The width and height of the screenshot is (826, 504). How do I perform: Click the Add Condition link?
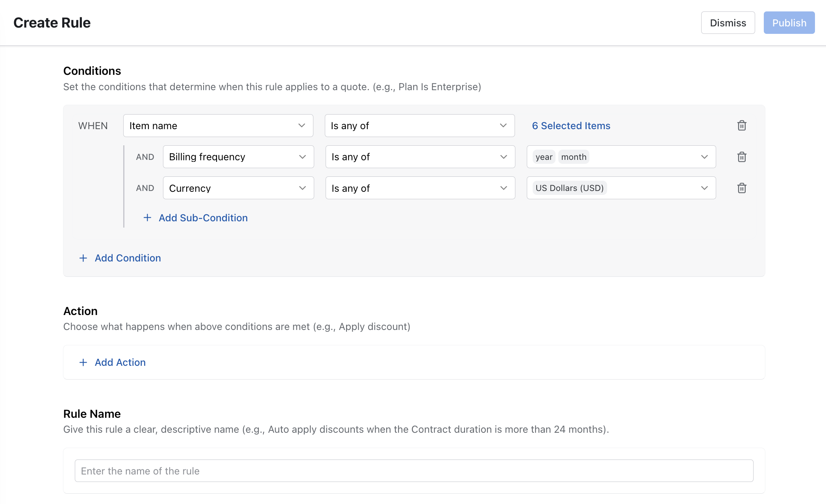128,258
